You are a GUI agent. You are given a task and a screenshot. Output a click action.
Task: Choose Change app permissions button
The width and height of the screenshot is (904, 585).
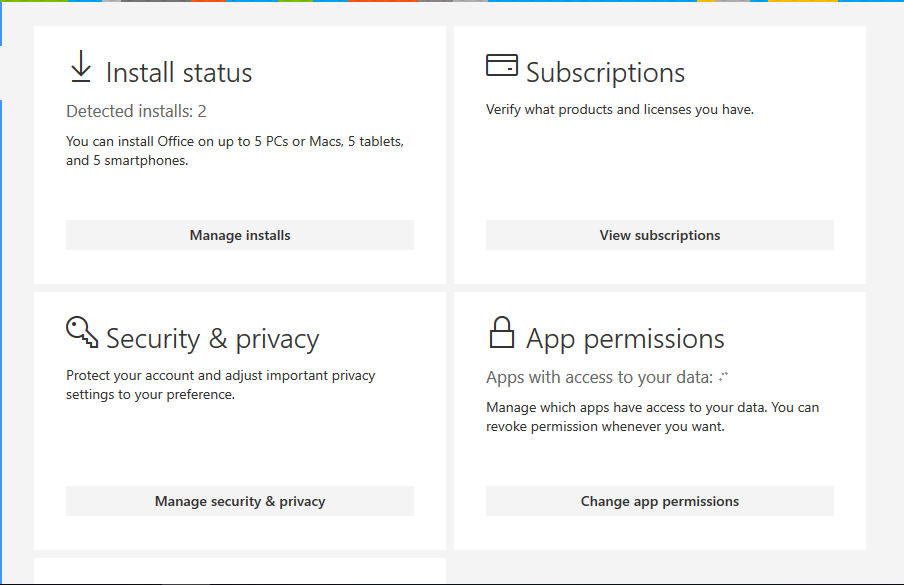pyautogui.click(x=660, y=501)
